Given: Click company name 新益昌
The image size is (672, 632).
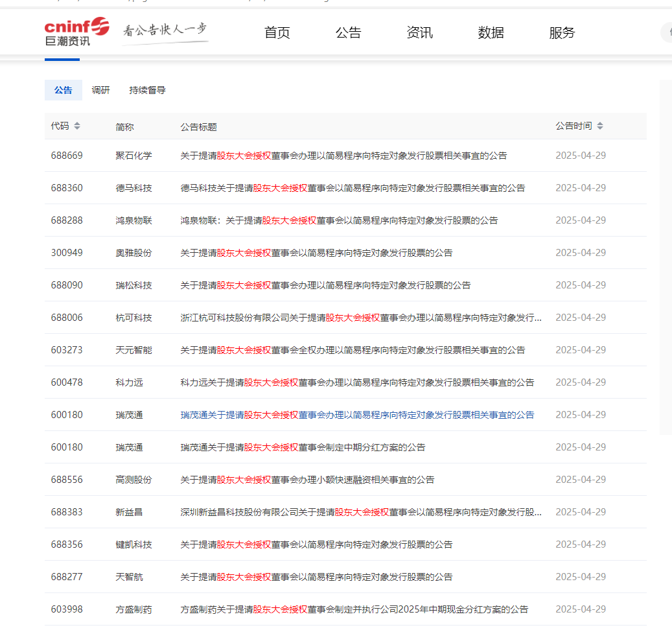Looking at the screenshot, I should [x=129, y=512].
